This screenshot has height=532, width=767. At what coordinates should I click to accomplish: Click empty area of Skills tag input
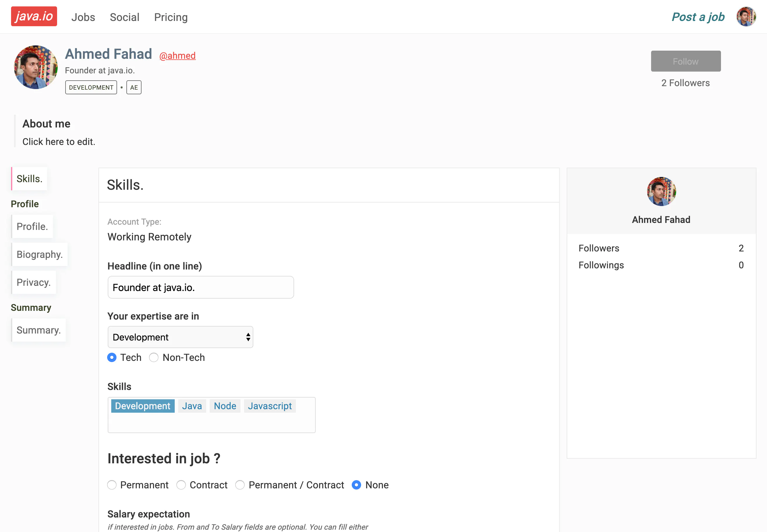click(x=211, y=423)
